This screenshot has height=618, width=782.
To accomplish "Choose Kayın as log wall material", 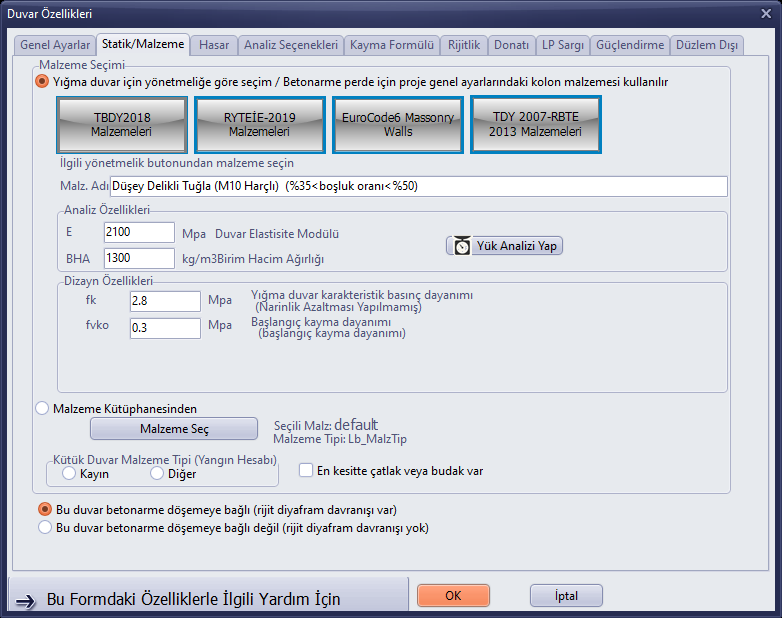I will (69, 473).
